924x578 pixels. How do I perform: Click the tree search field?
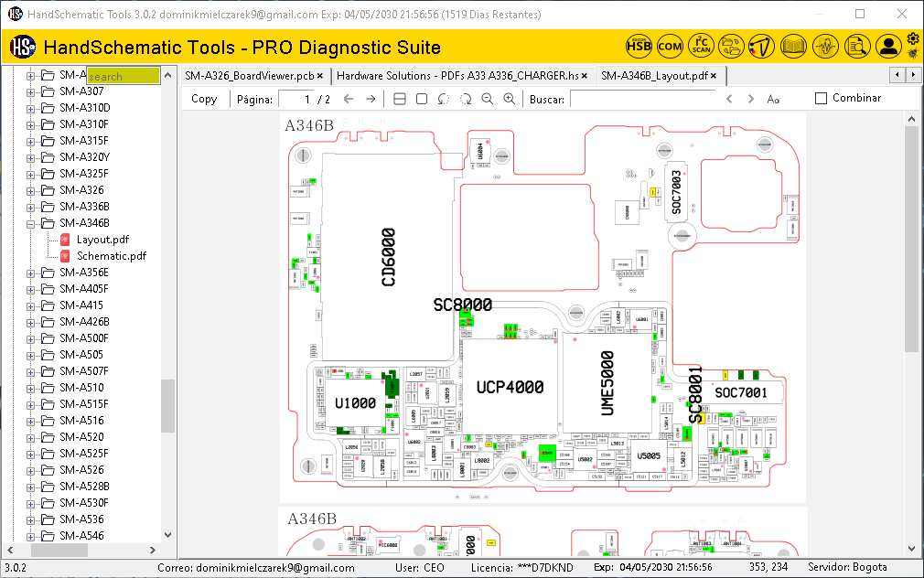click(124, 76)
